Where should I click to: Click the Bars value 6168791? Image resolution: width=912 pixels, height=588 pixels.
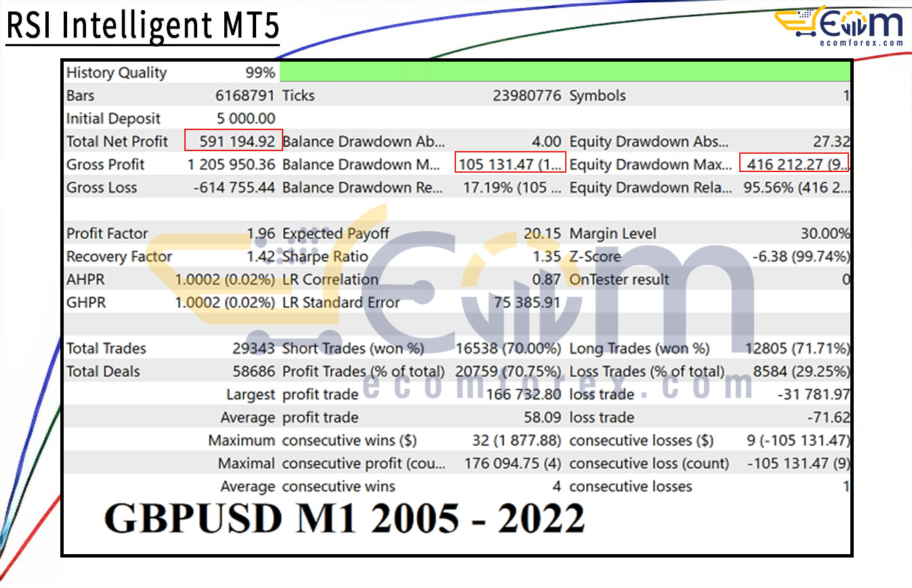245,96
